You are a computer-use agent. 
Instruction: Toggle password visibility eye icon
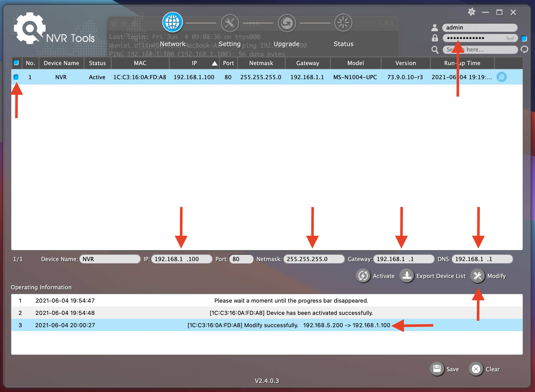(510, 38)
